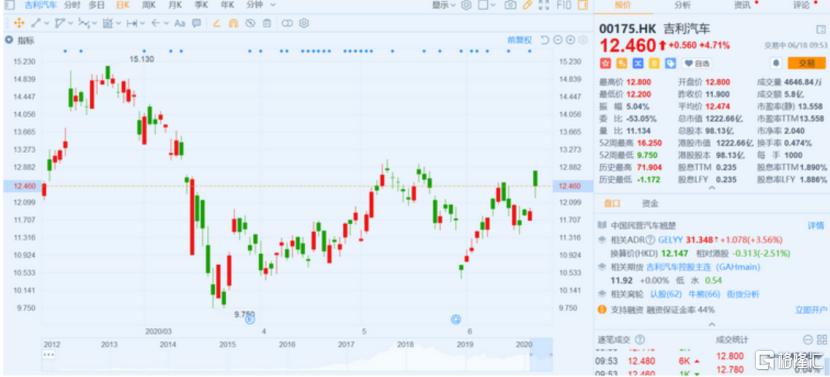Expand polygon shape tool options
The width and height of the screenshot is (830, 377).
[x=70, y=23]
